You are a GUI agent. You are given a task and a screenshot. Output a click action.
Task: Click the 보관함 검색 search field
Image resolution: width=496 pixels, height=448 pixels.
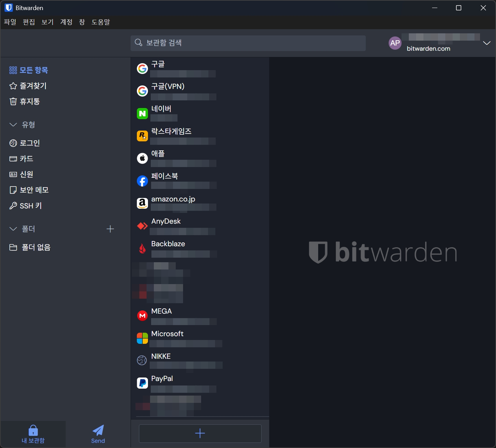click(248, 43)
